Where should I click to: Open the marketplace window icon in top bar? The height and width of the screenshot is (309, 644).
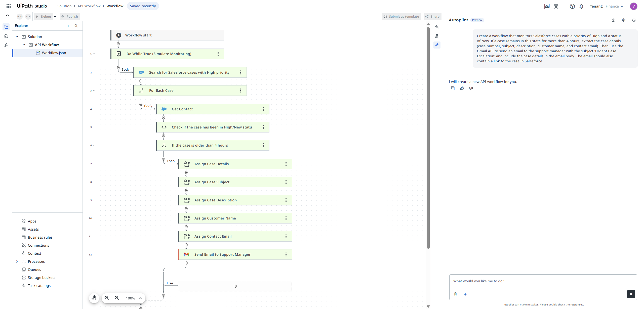click(x=556, y=6)
